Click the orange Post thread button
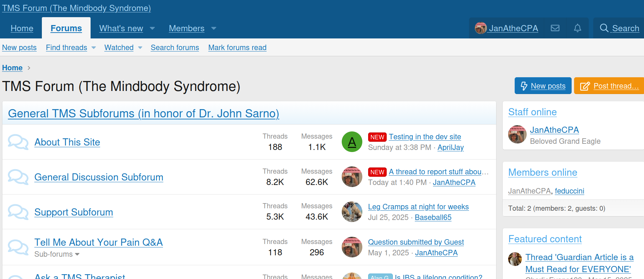 (x=609, y=86)
